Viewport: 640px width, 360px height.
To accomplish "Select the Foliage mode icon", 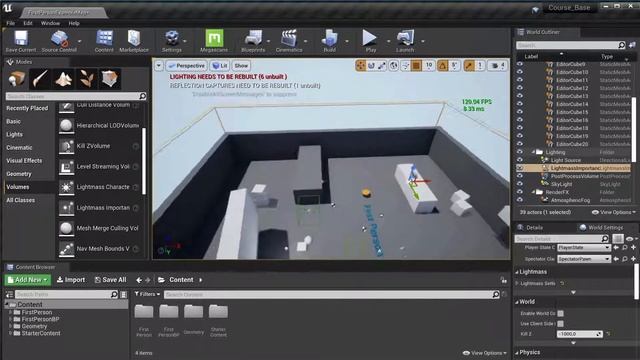I will 87,78.
